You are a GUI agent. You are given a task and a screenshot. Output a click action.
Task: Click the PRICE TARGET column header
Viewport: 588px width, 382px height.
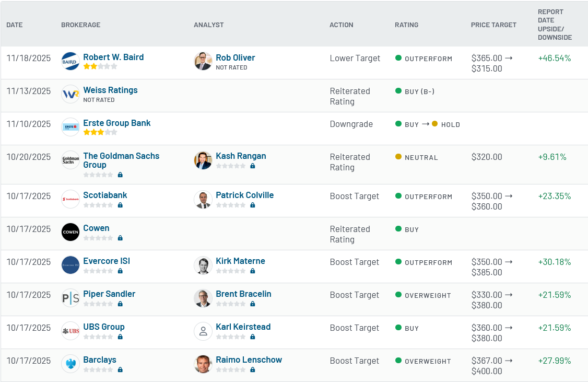pyautogui.click(x=493, y=25)
